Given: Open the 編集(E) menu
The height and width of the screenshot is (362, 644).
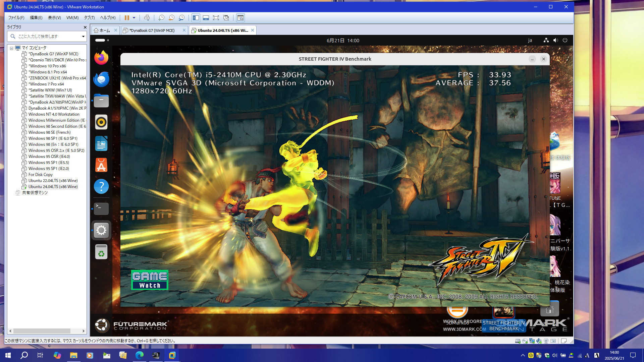Looking at the screenshot, I should tap(36, 18).
